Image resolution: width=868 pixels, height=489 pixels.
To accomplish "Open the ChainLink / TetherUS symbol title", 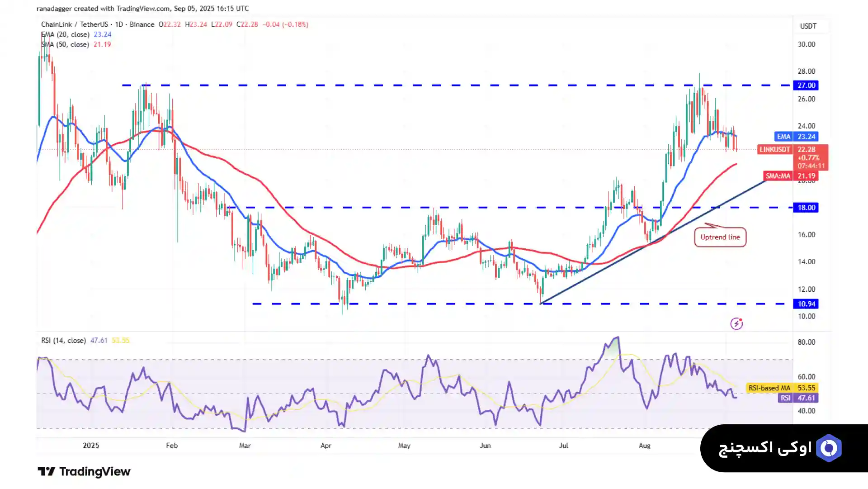I will point(75,24).
